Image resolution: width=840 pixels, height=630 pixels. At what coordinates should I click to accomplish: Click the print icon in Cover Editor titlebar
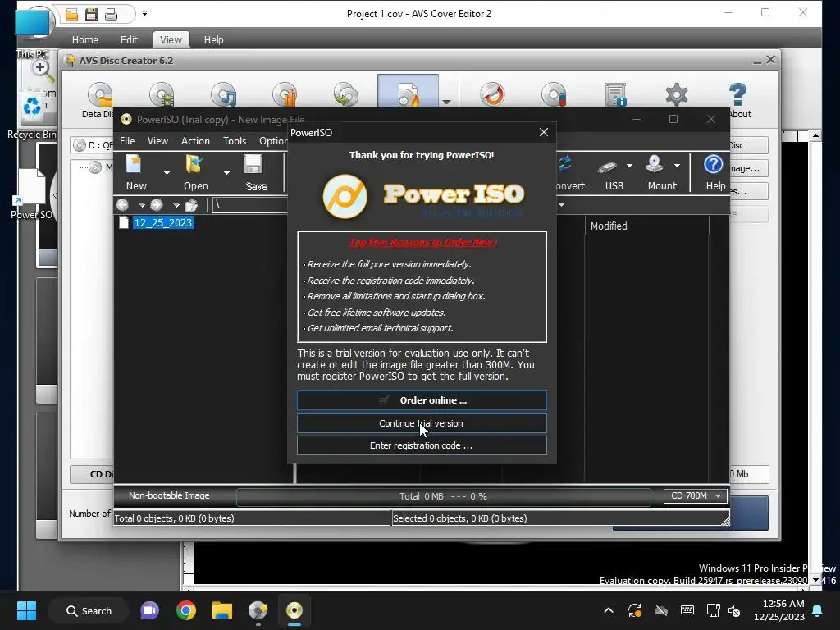click(x=111, y=14)
